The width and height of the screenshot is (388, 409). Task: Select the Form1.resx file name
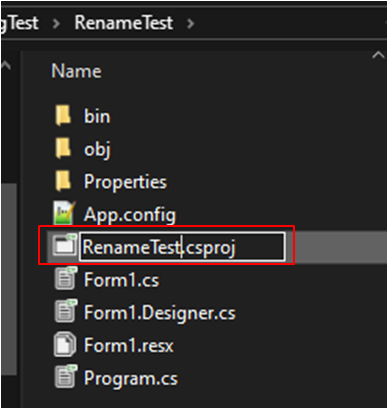(129, 345)
